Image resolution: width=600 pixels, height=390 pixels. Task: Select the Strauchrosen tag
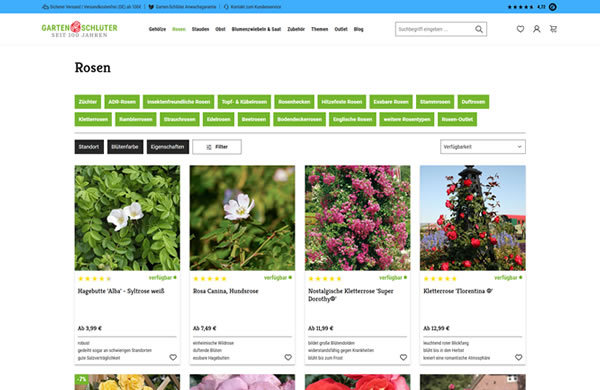(x=179, y=119)
